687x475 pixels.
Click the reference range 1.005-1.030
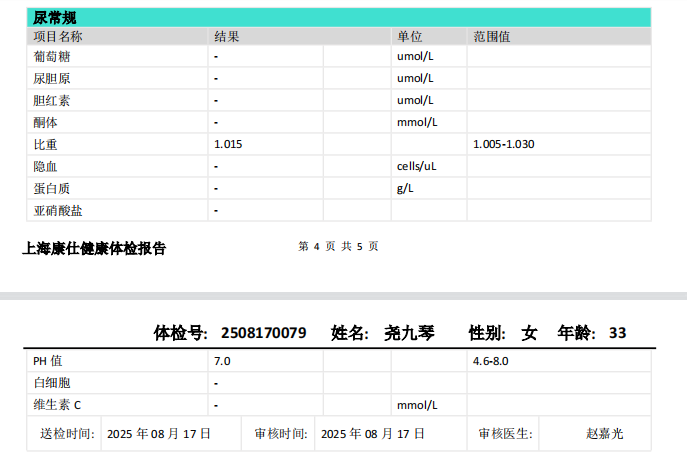click(x=503, y=144)
